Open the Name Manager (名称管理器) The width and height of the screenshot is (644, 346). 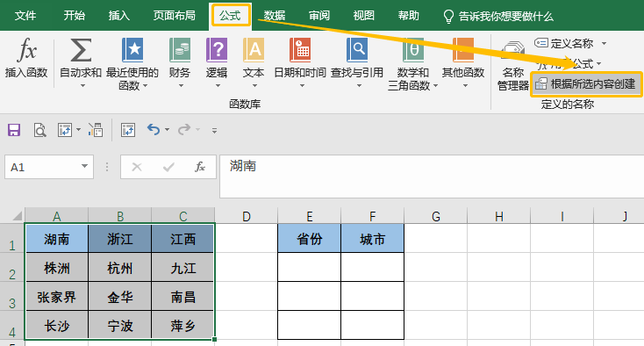[513, 66]
